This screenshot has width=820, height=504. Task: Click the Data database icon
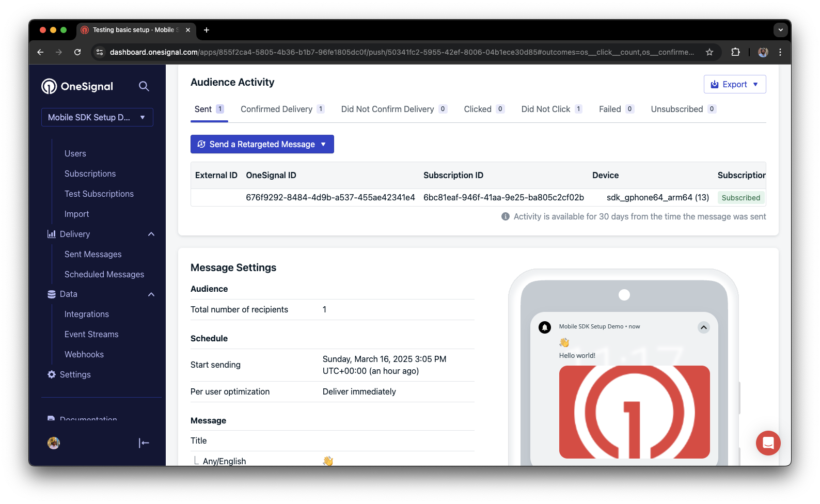coord(52,294)
